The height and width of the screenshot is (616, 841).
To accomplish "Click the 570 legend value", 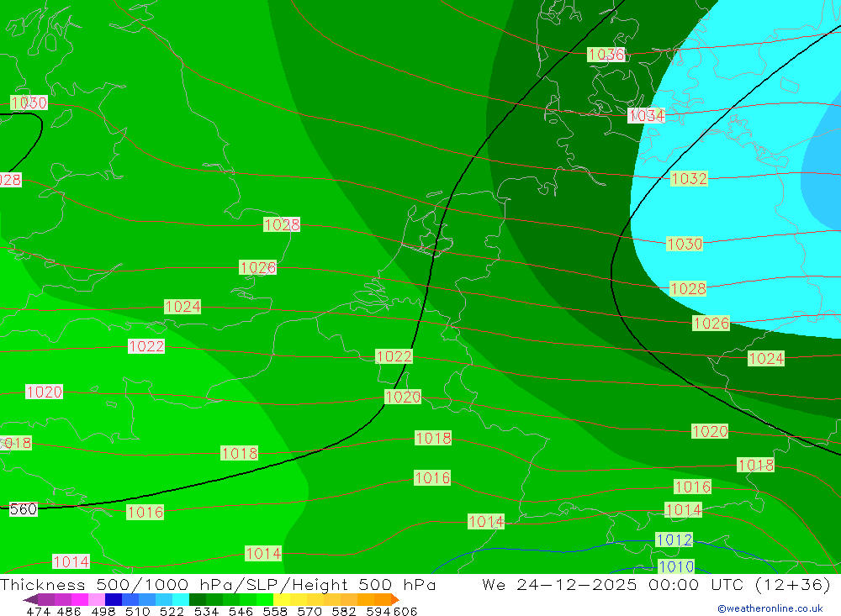I will pyautogui.click(x=309, y=611).
